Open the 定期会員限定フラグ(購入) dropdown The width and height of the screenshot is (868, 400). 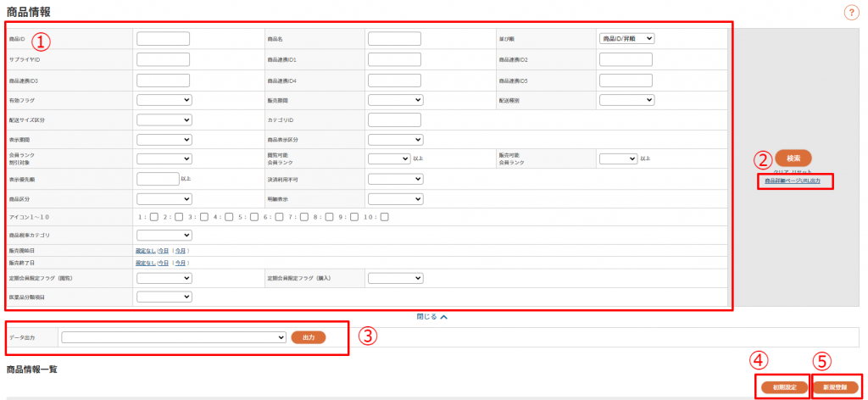click(x=395, y=278)
